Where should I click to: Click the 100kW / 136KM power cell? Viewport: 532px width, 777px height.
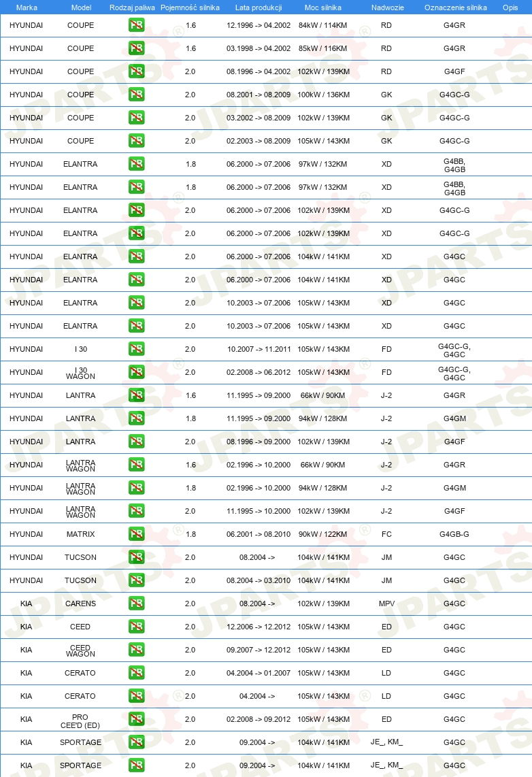pyautogui.click(x=323, y=95)
